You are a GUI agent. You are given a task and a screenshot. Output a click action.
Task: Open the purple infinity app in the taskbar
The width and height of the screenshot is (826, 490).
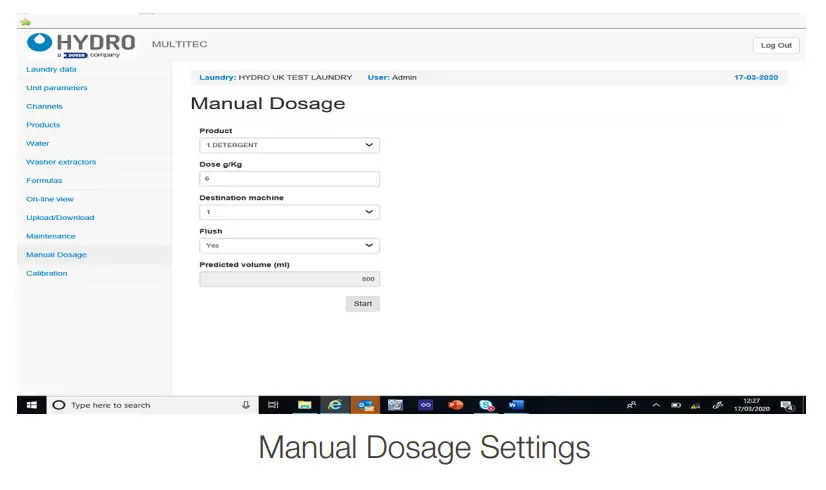pyautogui.click(x=426, y=405)
